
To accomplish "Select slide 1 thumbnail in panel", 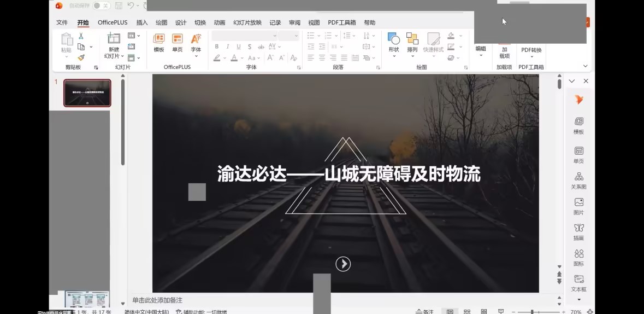I will point(87,93).
